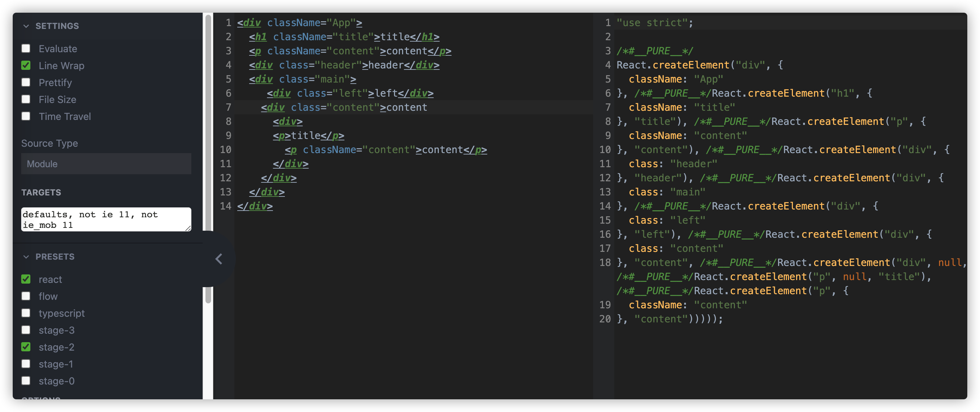The width and height of the screenshot is (980, 412).
Task: Open the Source Type Module dropdown
Action: click(x=106, y=164)
